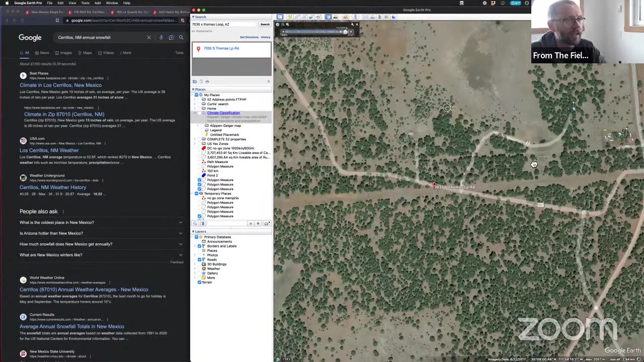Open the Add menu
Image resolution: width=644 pixels, height=362 pixels.
pyautogui.click(x=98, y=3)
